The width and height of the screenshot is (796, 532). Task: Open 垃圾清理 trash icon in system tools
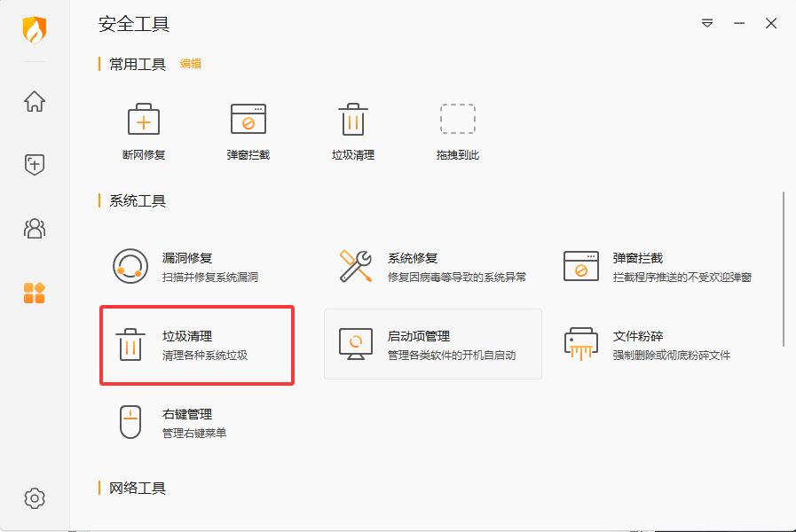tap(130, 344)
